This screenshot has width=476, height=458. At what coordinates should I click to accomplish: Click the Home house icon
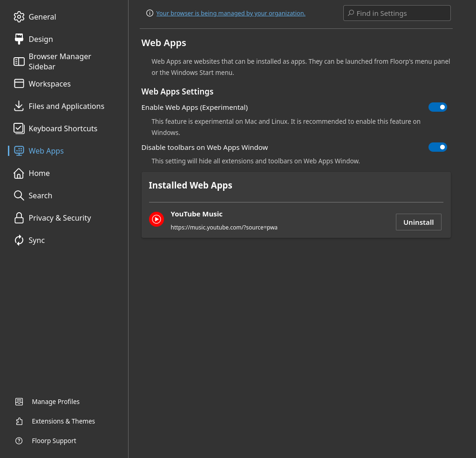19,173
